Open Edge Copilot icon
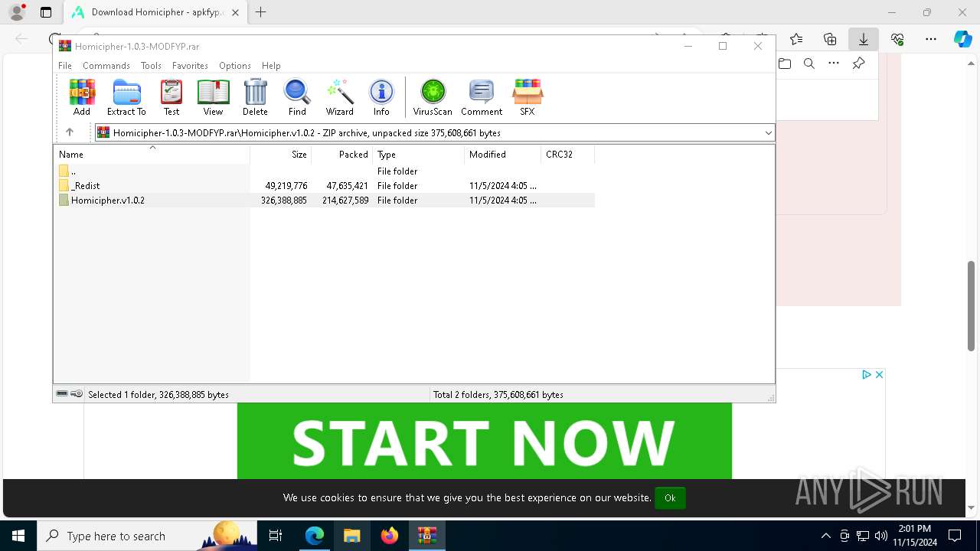980x551 pixels. 962,39
